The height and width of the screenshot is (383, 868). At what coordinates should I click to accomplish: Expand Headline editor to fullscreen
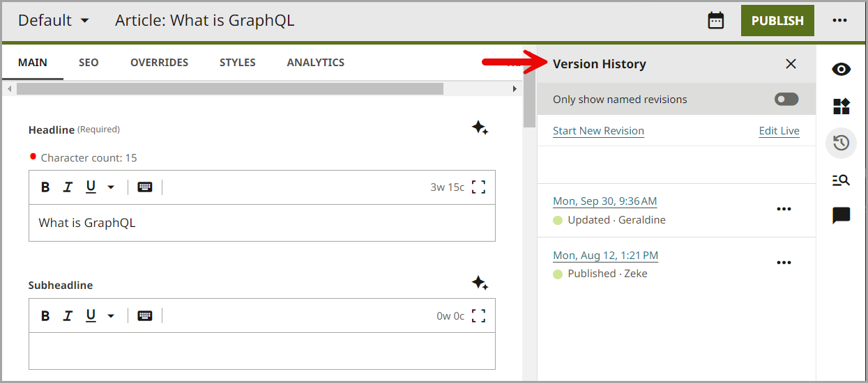(x=478, y=187)
